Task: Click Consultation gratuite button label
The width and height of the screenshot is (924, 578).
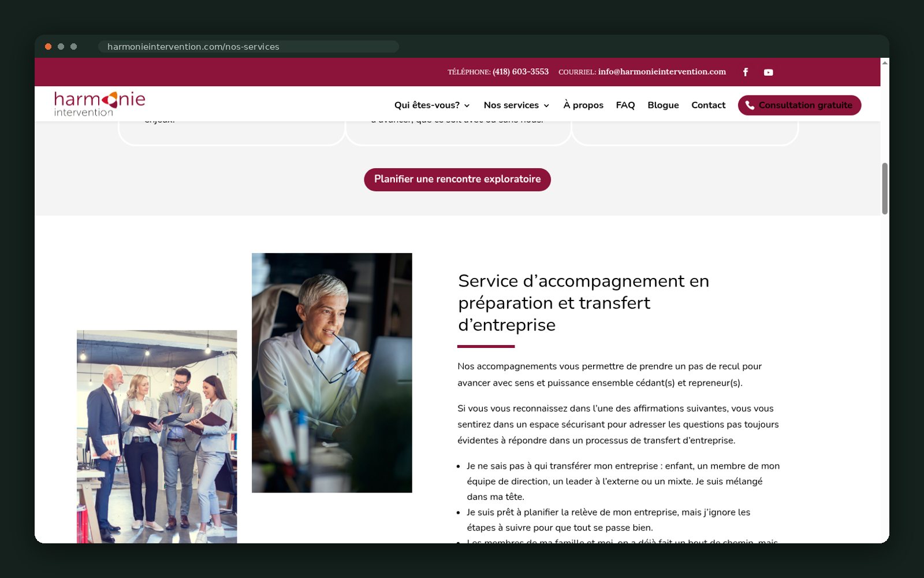Action: coord(805,105)
